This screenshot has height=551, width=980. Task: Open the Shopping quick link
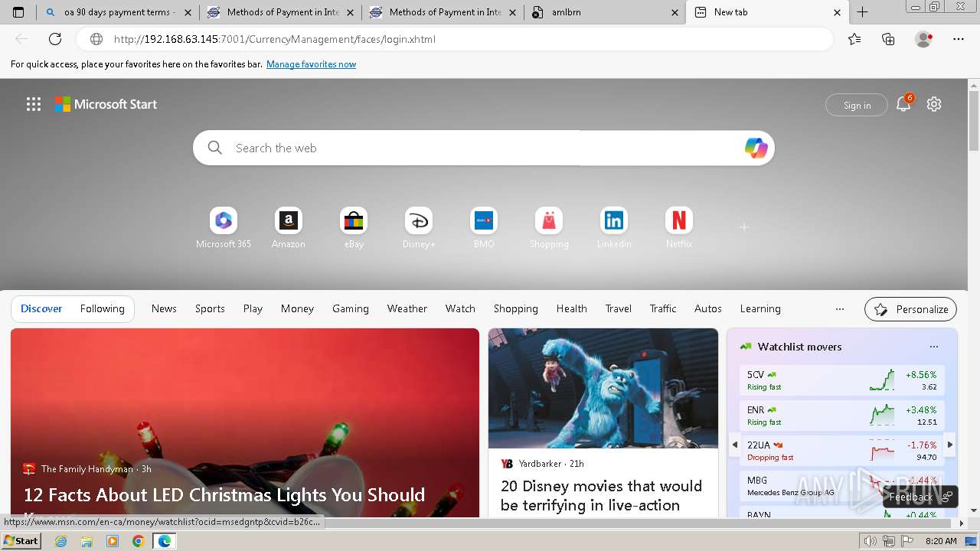tap(549, 228)
